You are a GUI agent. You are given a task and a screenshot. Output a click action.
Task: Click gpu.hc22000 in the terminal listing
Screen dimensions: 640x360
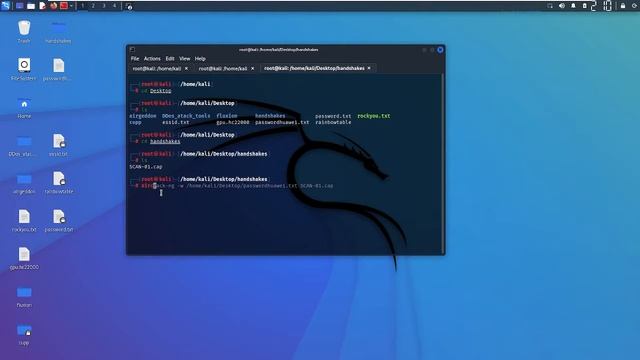pos(233,122)
